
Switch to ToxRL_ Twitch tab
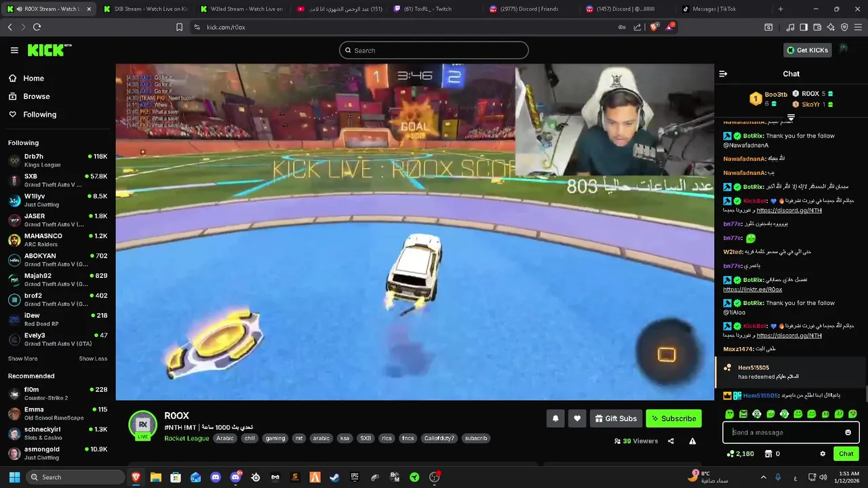click(435, 9)
